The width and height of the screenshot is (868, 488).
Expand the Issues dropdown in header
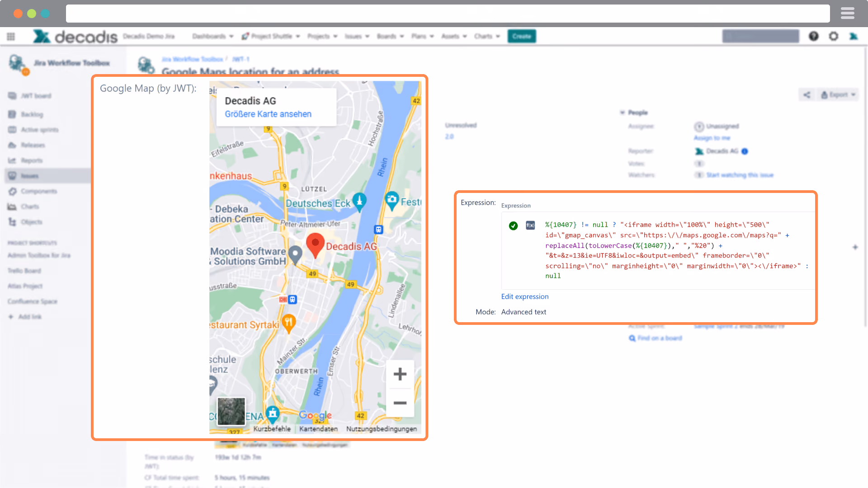click(x=357, y=36)
